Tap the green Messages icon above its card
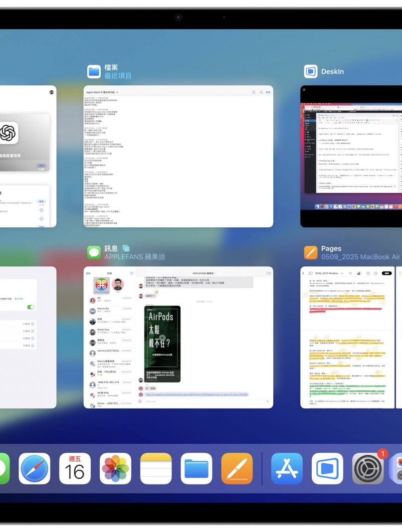 94,252
